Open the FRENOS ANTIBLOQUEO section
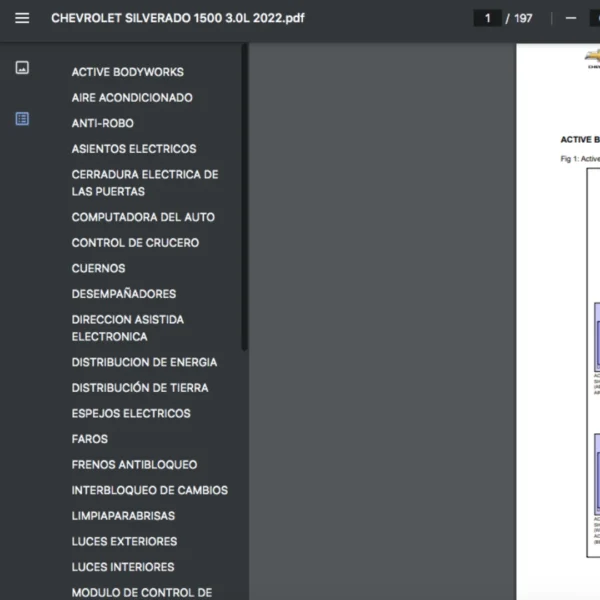600x600 pixels. click(x=134, y=465)
